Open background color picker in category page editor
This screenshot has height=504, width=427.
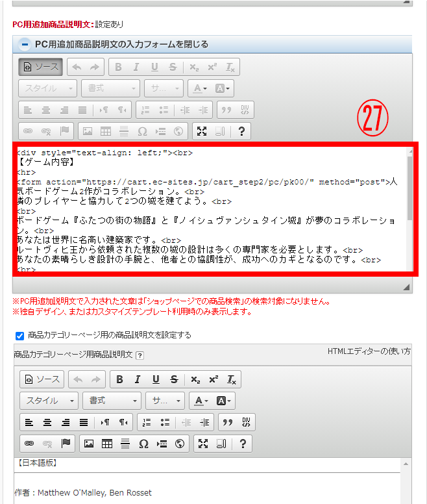coord(223,401)
